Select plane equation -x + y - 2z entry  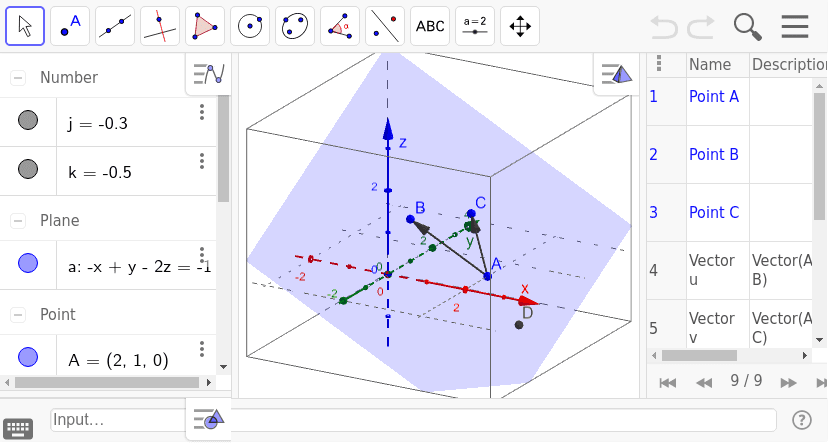[x=140, y=267]
